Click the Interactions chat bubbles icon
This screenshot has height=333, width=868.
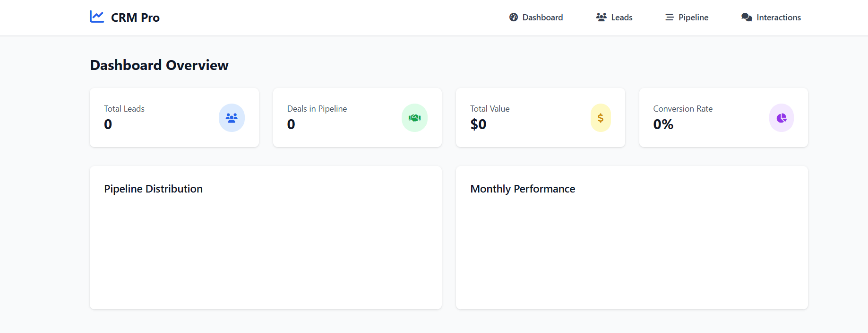point(747,18)
